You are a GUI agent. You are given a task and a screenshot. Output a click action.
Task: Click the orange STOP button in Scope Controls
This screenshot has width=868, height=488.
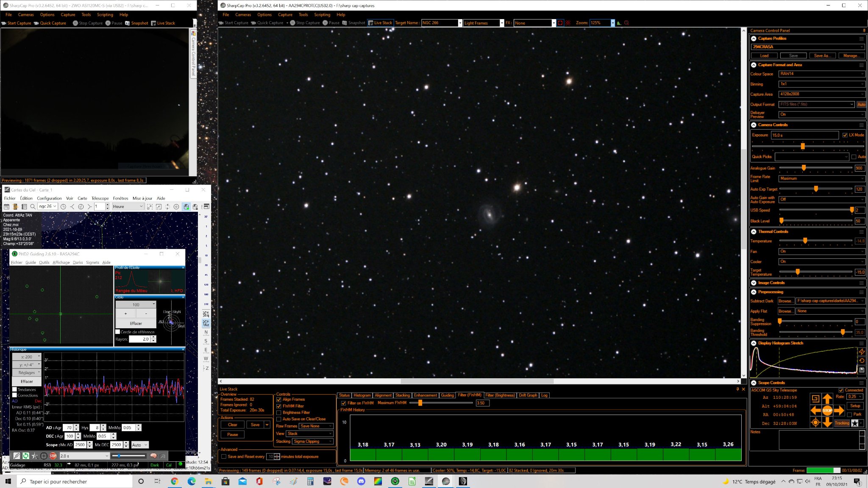pyautogui.click(x=827, y=410)
